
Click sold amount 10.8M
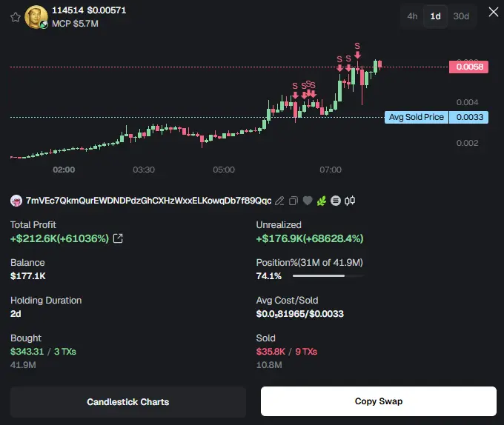coord(269,365)
